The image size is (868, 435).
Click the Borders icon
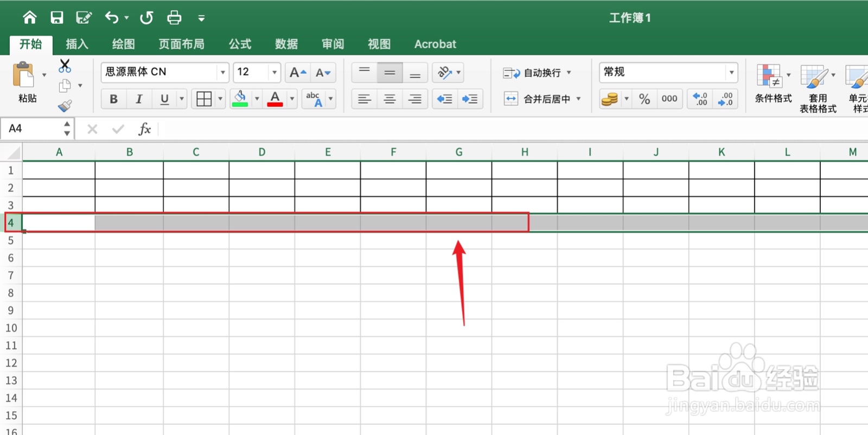pyautogui.click(x=204, y=99)
